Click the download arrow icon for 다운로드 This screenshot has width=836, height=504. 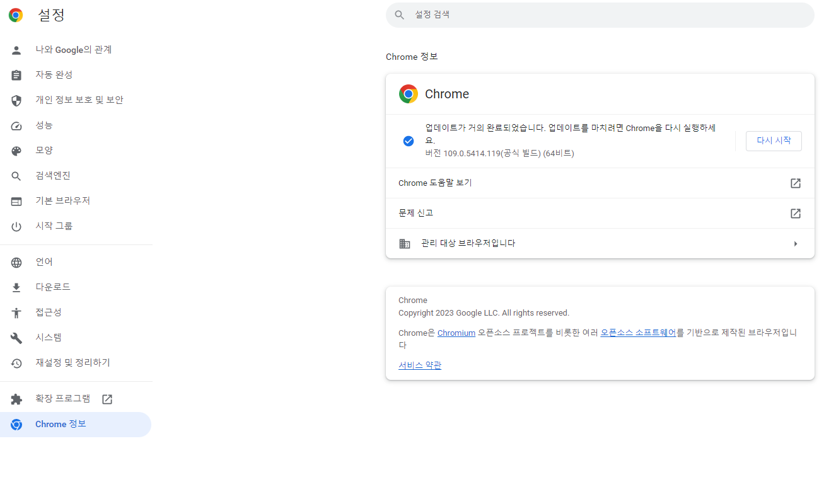pyautogui.click(x=16, y=288)
